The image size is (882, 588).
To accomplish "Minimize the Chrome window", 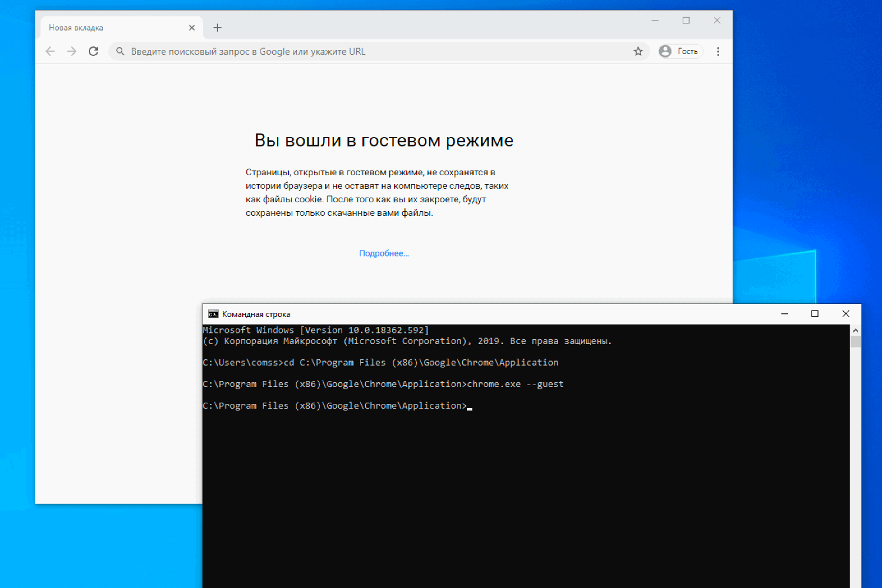I will [x=655, y=20].
